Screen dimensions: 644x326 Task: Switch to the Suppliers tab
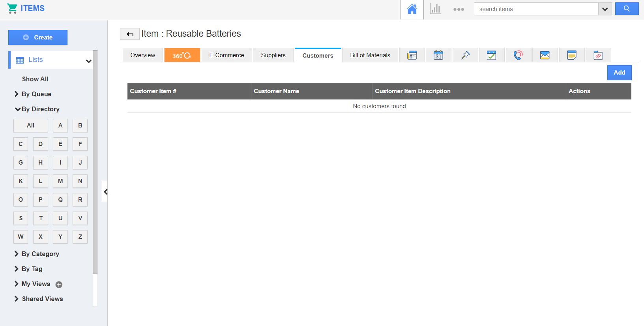(273, 55)
